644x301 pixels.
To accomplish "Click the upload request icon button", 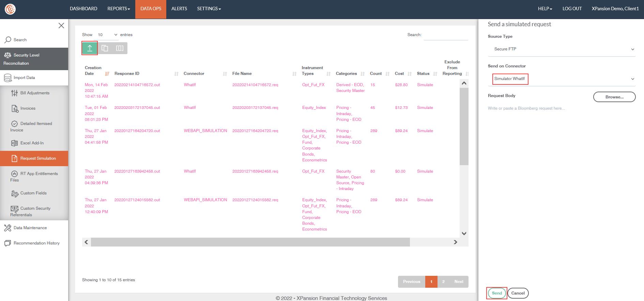I will pyautogui.click(x=90, y=48).
